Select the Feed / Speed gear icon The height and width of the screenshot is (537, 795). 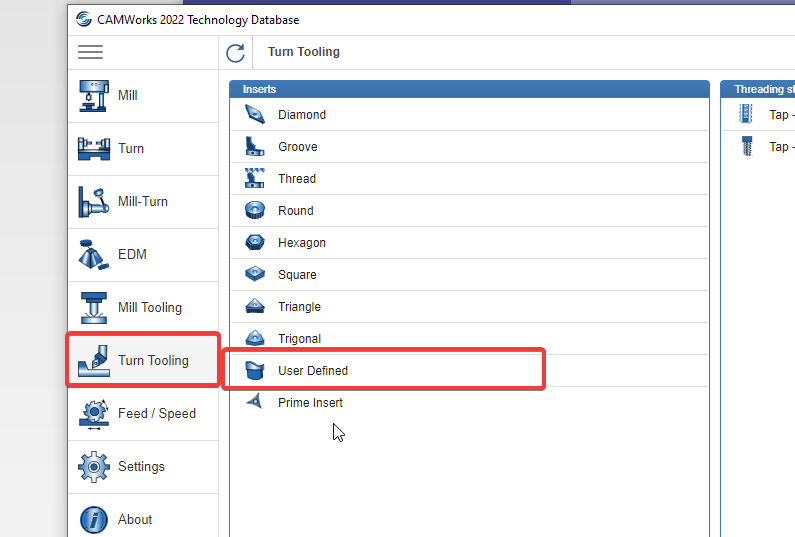click(94, 414)
